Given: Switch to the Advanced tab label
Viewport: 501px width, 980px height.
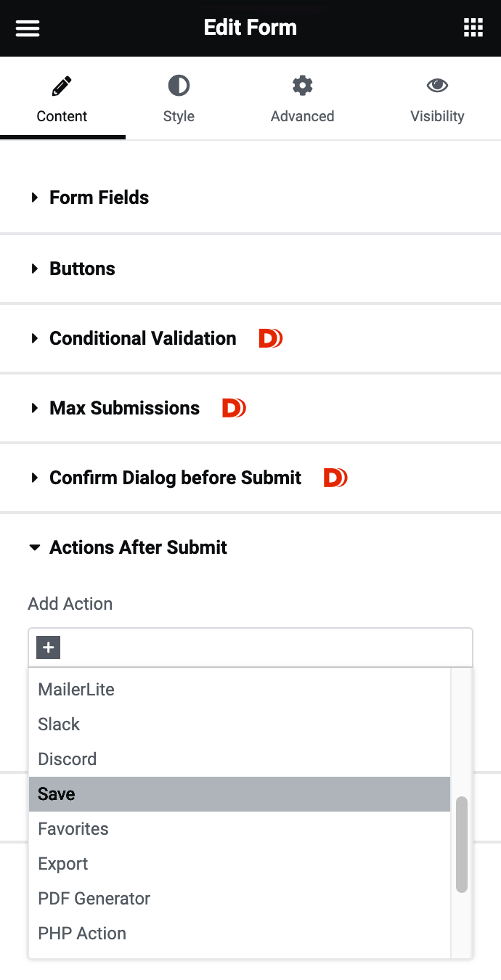Looking at the screenshot, I should click(302, 116).
